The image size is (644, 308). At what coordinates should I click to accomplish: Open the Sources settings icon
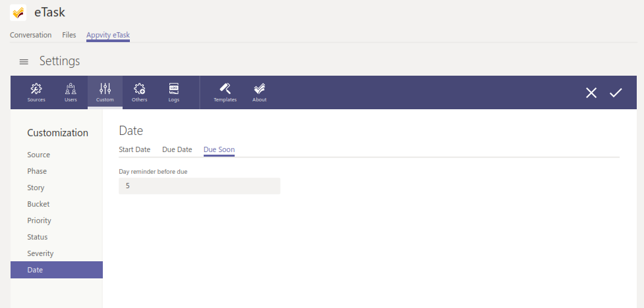coord(36,92)
